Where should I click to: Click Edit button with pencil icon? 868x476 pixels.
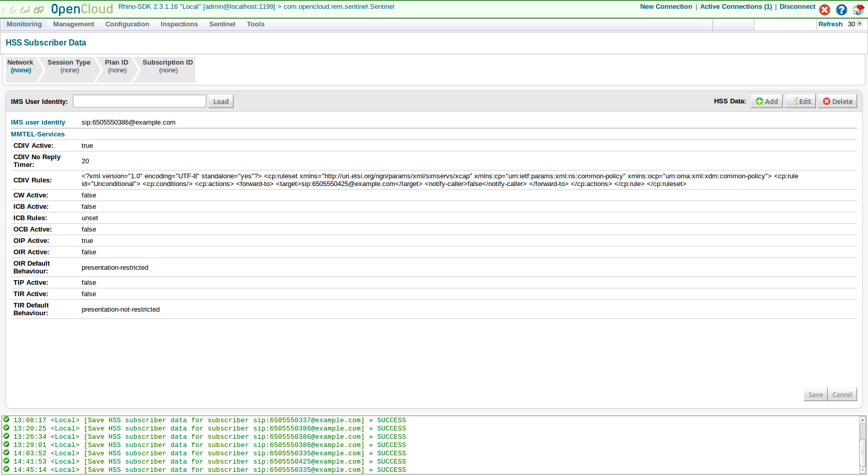click(x=800, y=101)
